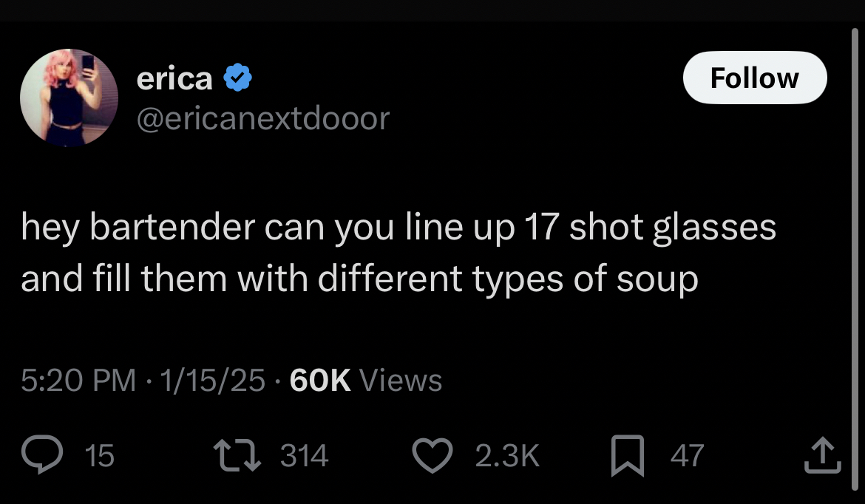
Task: Open the @ericanextdooor handle link
Action: point(262,118)
